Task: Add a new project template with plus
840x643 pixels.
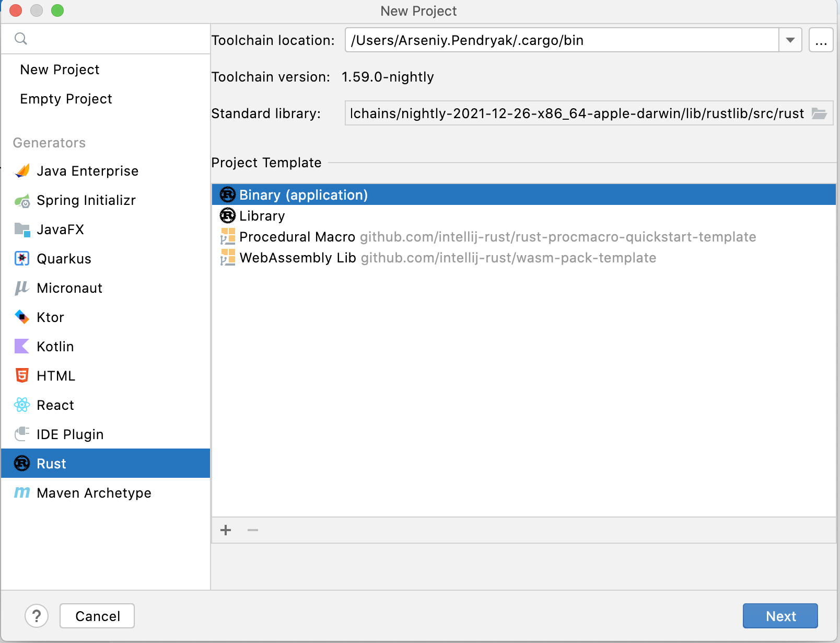Action: (226, 530)
